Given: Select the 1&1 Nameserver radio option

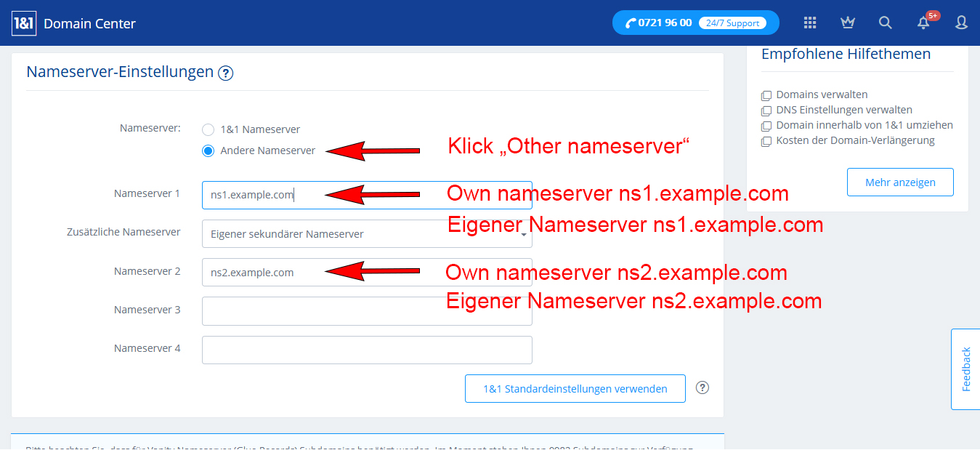Looking at the screenshot, I should click(208, 129).
